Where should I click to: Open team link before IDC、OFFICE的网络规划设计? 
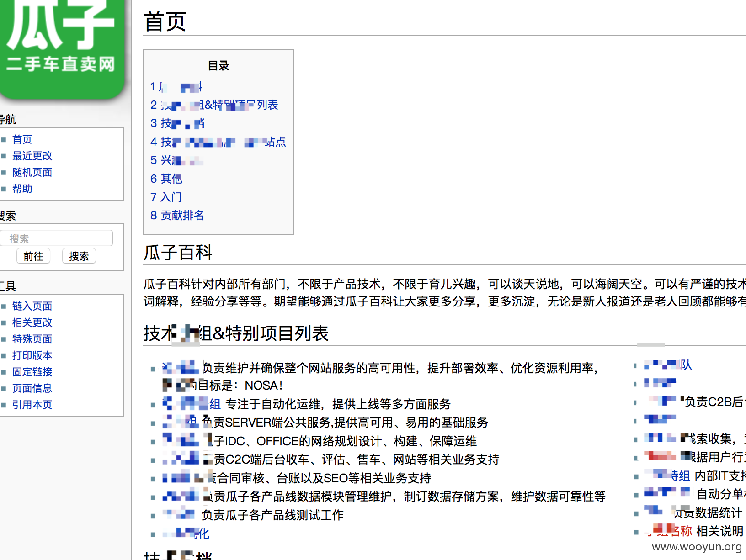click(181, 441)
